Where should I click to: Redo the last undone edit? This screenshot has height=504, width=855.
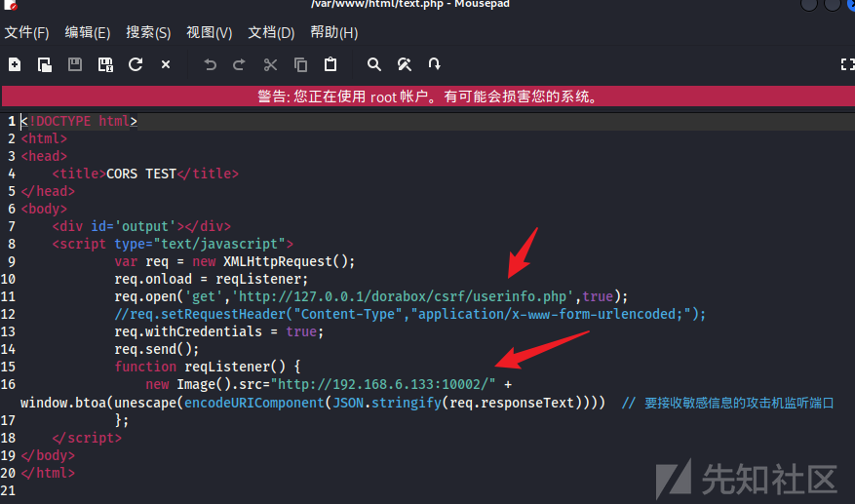tap(240, 65)
